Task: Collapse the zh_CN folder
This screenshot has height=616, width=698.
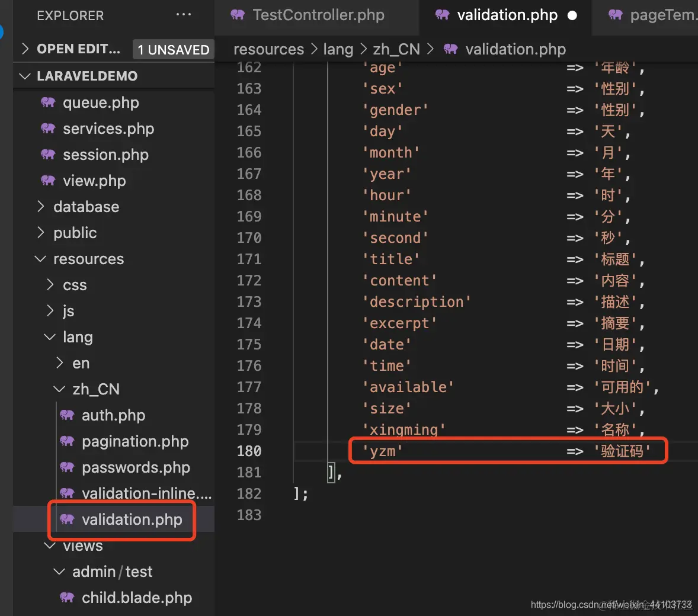Action: pyautogui.click(x=59, y=389)
